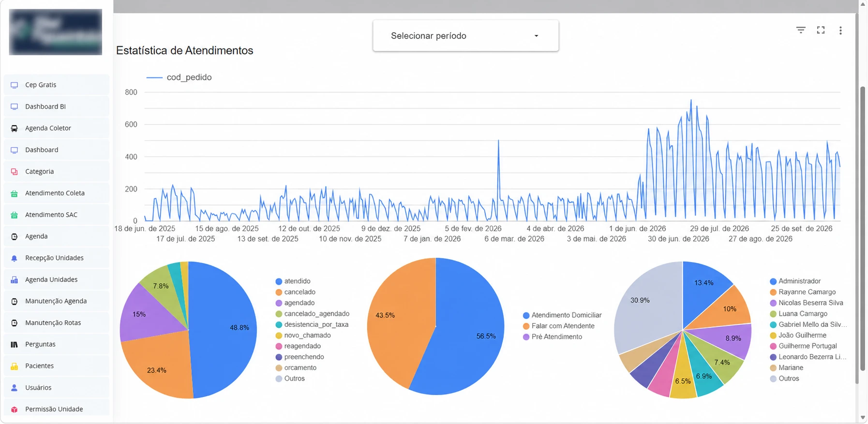Click the Recepção Unidades bell icon

(x=15, y=258)
